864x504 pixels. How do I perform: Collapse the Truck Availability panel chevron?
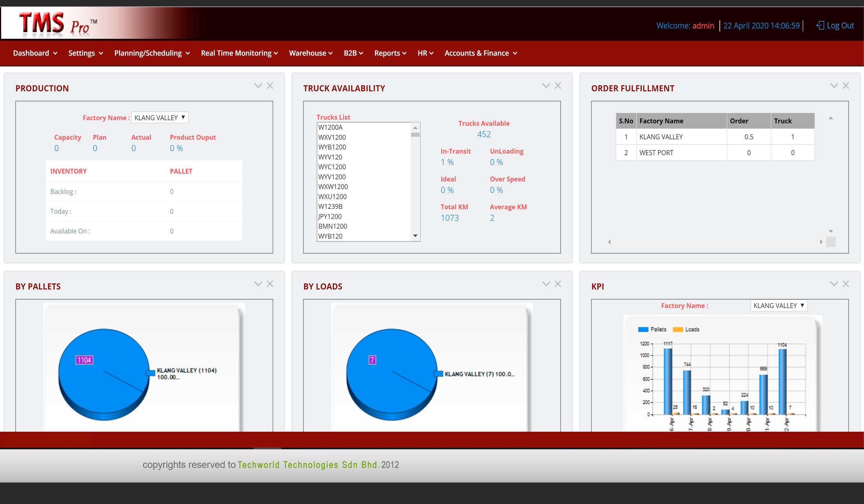point(546,86)
